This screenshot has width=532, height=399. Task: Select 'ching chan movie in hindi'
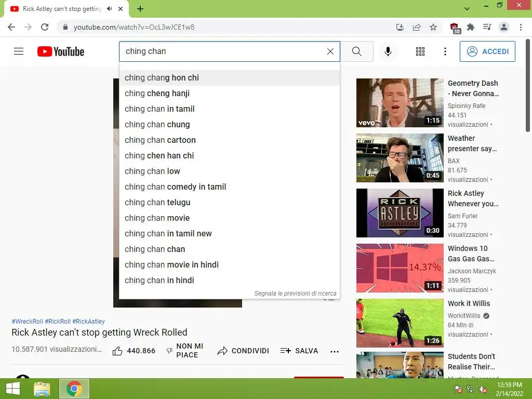[229, 265]
